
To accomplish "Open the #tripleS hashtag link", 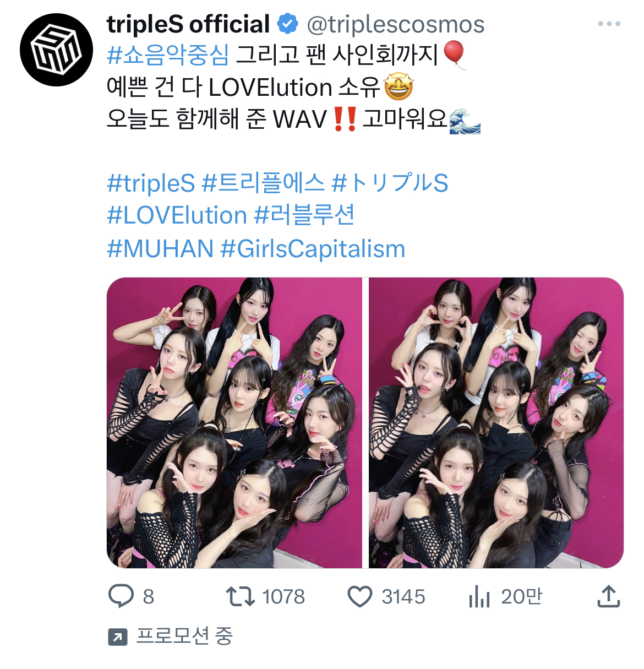I will click(151, 183).
